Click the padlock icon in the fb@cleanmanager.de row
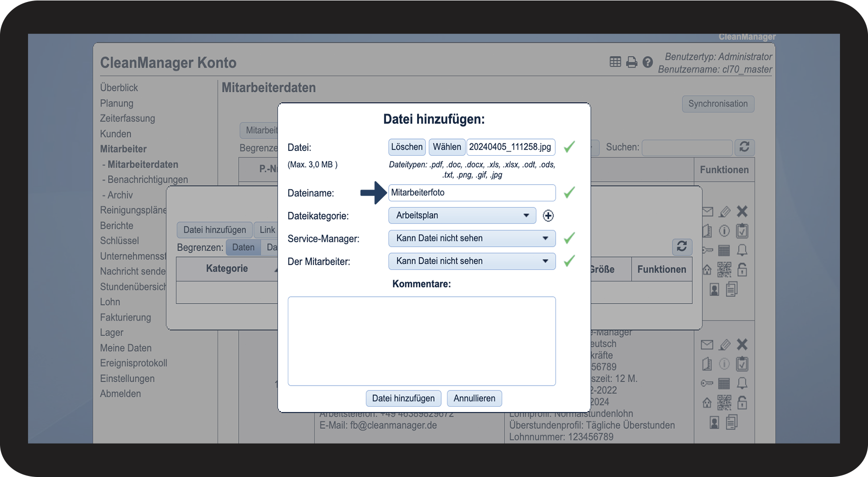Viewport: 868px width, 477px height. click(742, 402)
